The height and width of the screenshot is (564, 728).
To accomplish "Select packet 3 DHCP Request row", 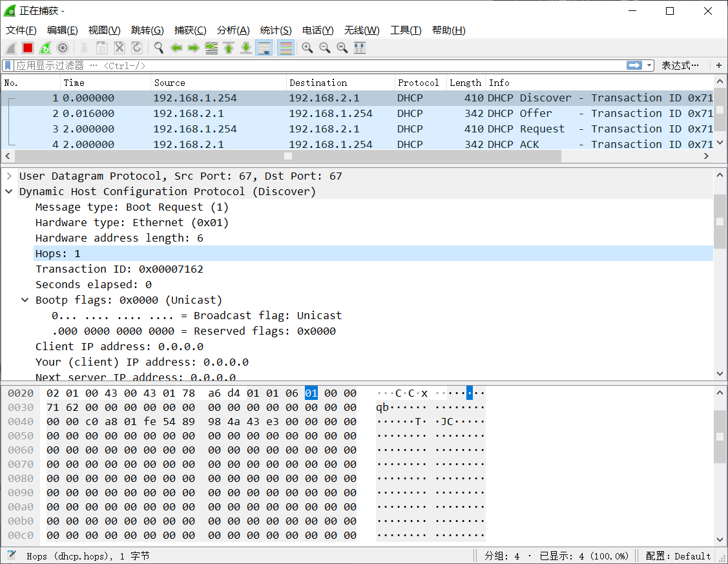I will point(357,129).
